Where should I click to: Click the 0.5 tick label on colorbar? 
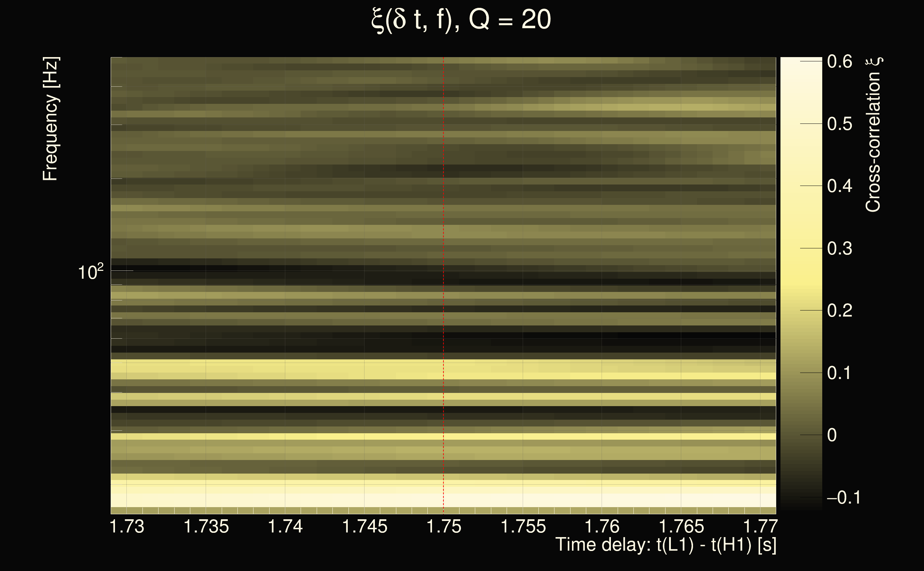pos(839,124)
